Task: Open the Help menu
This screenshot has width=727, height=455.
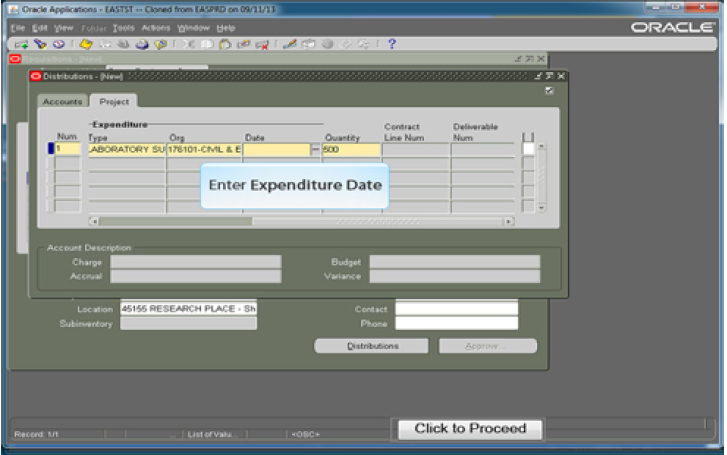Action: (x=226, y=28)
